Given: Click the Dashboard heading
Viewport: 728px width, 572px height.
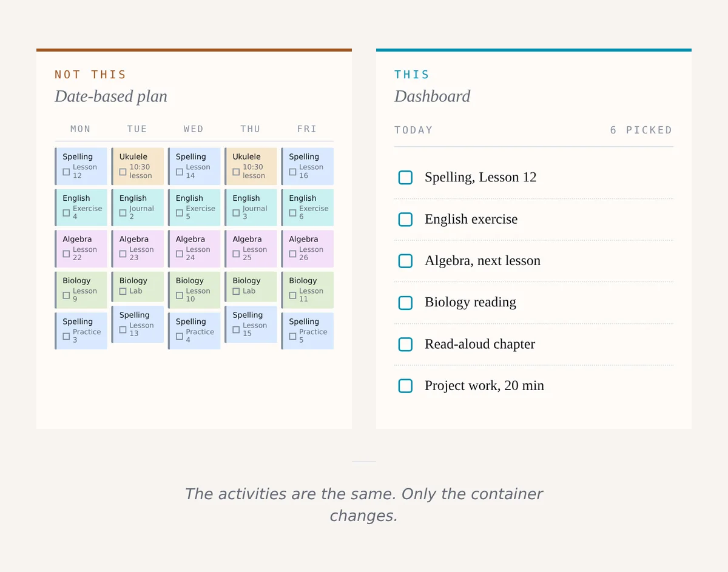Looking at the screenshot, I should [433, 96].
